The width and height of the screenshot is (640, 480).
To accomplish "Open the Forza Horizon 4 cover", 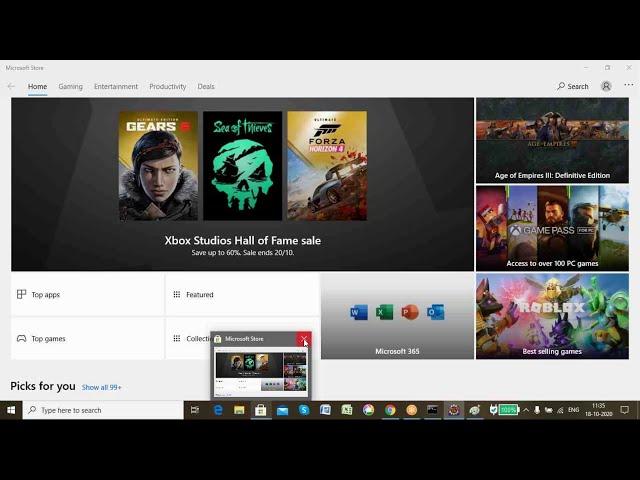I will [327, 166].
